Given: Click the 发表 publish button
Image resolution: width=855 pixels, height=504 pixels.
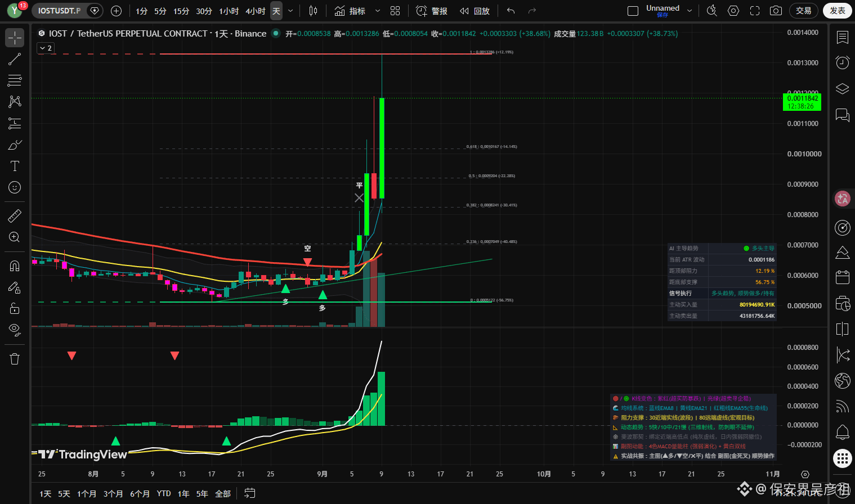Looking at the screenshot, I should click(x=837, y=11).
